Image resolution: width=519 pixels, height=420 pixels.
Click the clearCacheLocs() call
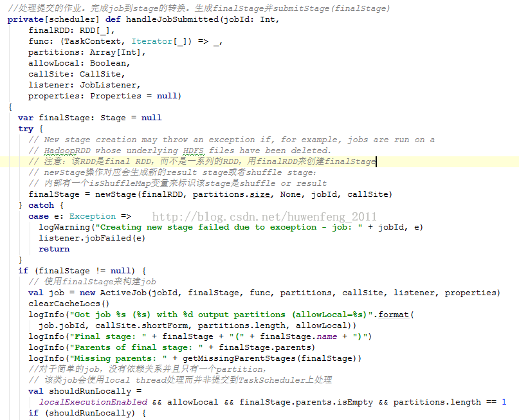point(69,304)
